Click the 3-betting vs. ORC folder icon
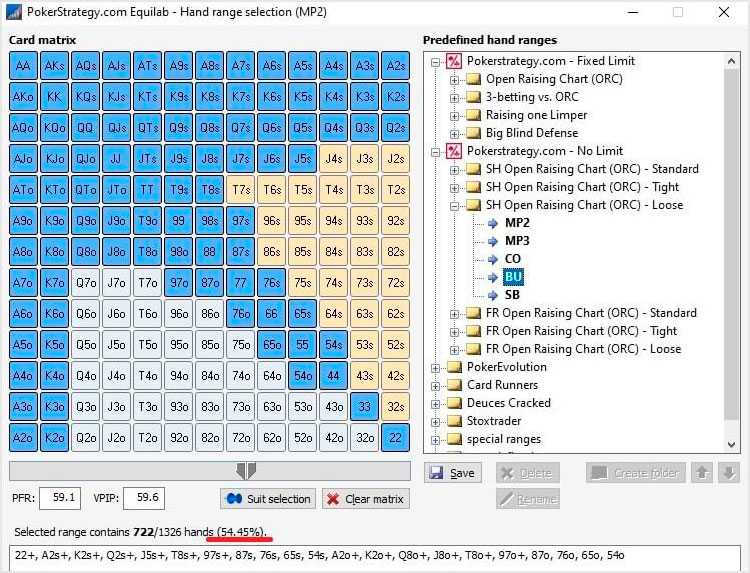 coord(473,97)
